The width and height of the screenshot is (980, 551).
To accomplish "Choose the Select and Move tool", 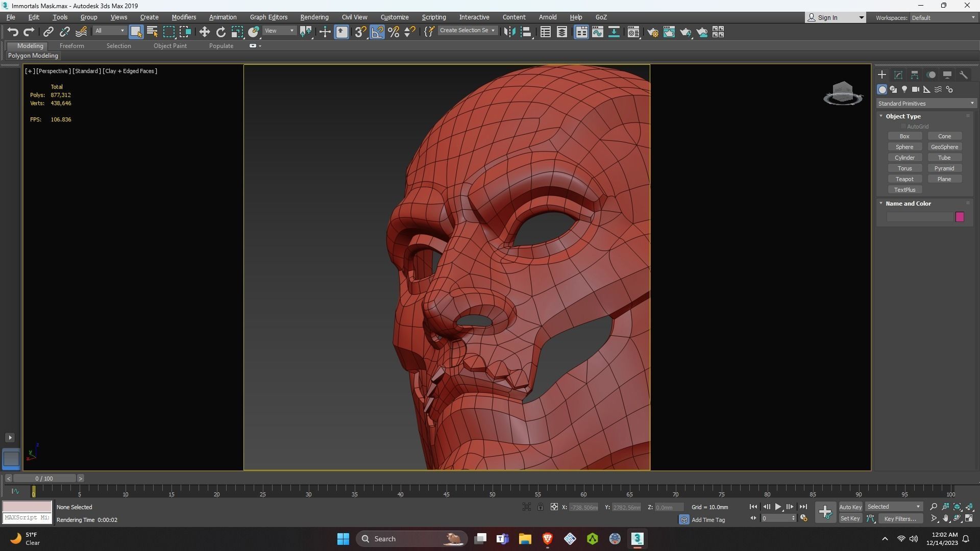I will [204, 32].
